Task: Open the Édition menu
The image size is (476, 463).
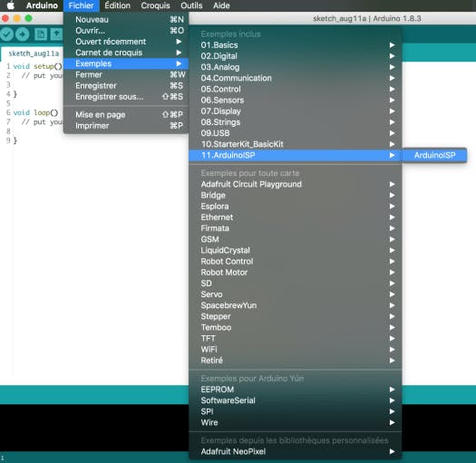Action: tap(117, 5)
